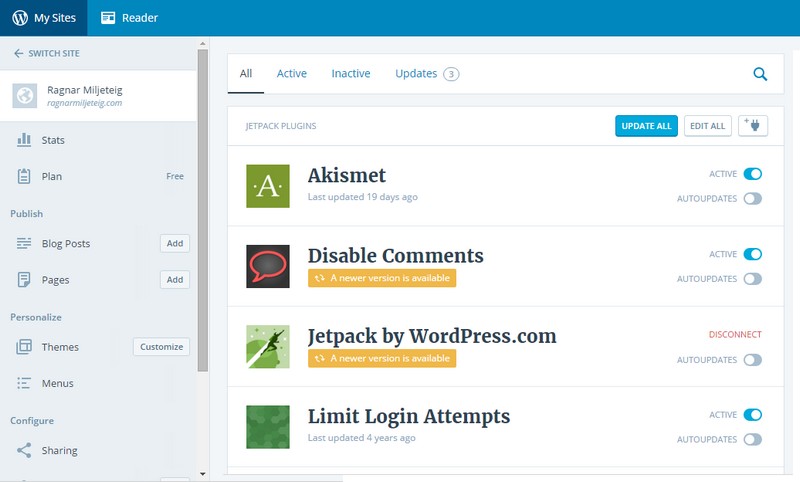Screen dimensions: 800x482
Task: Enable Autoupdates for Disable Comments
Action: pyautogui.click(x=753, y=278)
